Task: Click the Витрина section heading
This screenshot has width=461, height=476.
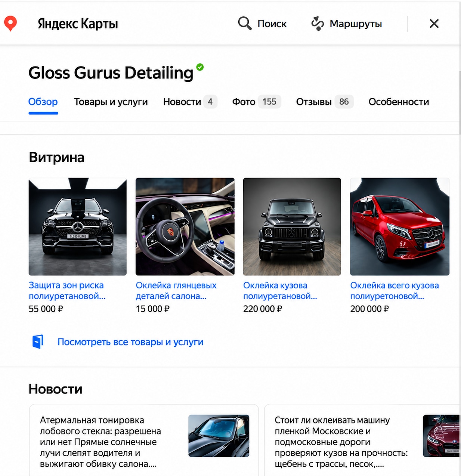Action: [x=56, y=157]
